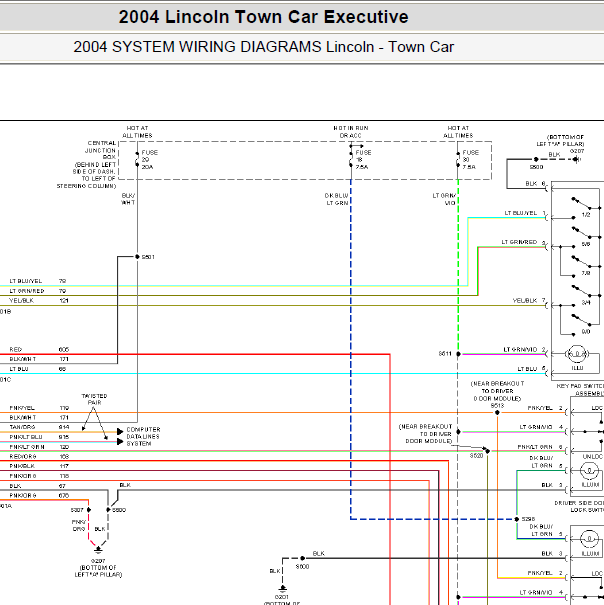The image size is (604, 605).
Task: Click the 'PNK/ORG 118' wire label
Action: 39,476
